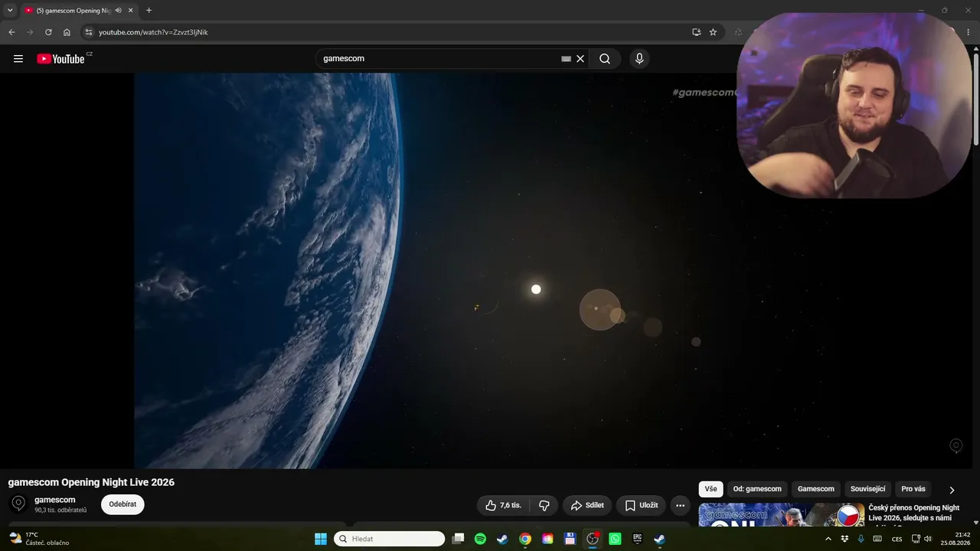Open the weather widget showing 17°C
Viewport: 980px width, 551px height.
coord(38,539)
